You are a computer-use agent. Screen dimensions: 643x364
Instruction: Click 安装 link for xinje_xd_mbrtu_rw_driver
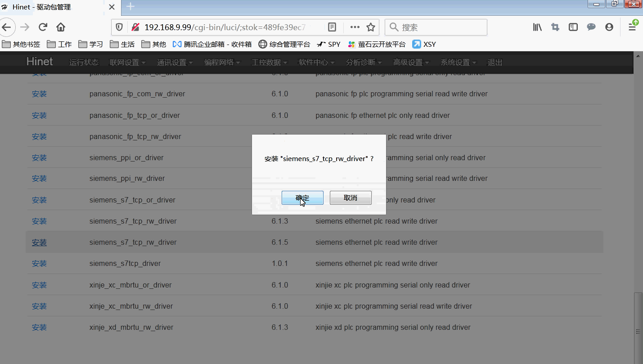point(39,328)
